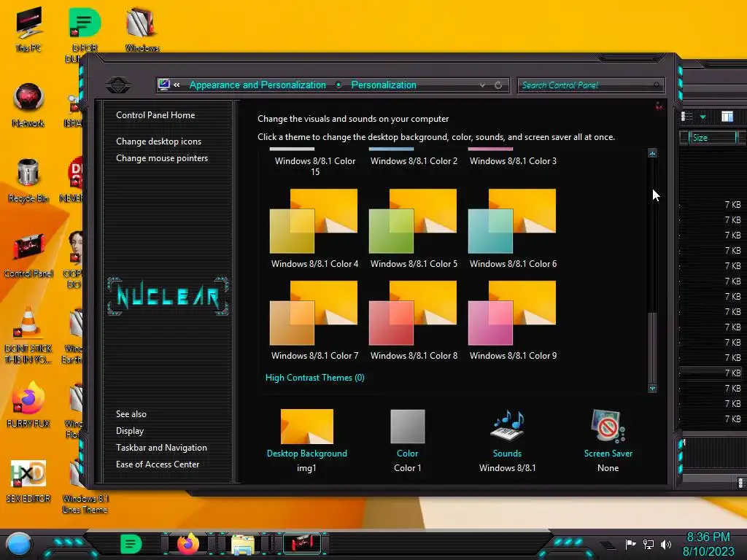Open the Display link
This screenshot has width=747, height=560.
coord(130,431)
